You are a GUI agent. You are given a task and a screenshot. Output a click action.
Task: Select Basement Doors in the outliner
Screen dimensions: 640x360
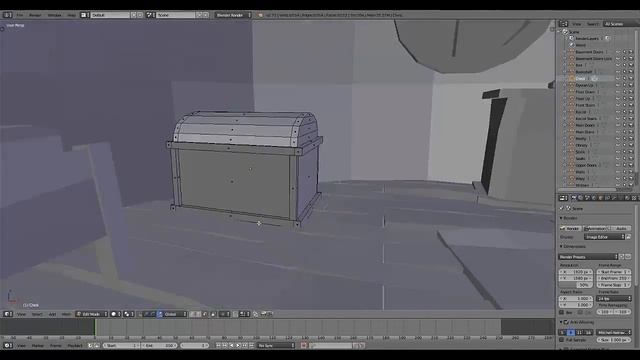(x=589, y=52)
